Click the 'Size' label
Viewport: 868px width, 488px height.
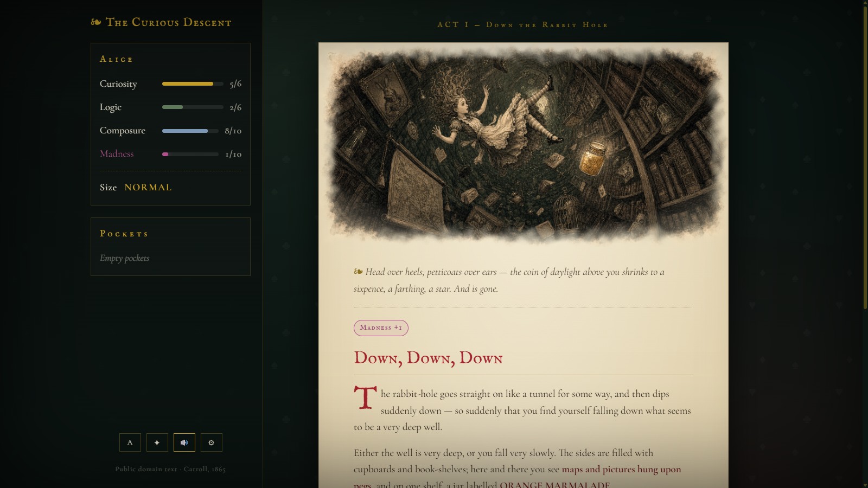coord(108,187)
